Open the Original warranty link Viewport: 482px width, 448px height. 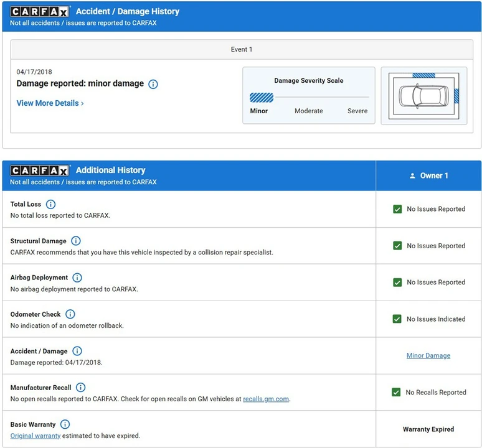[35, 436]
